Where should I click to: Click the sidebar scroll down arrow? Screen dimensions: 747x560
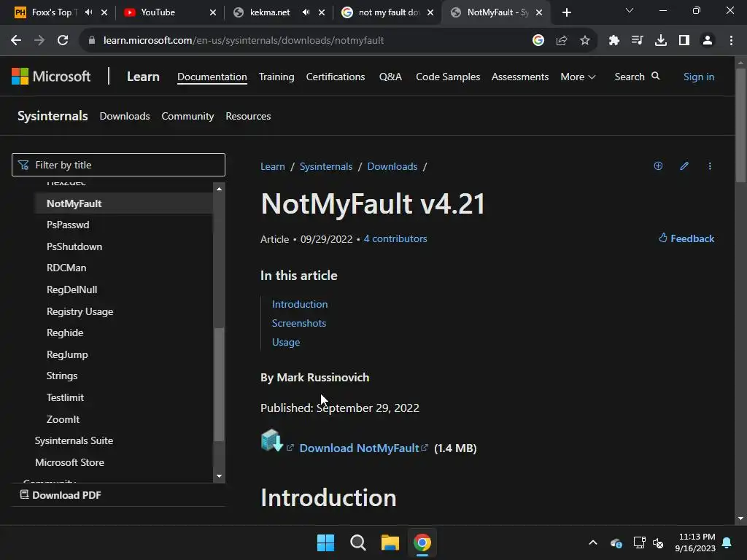click(x=219, y=475)
